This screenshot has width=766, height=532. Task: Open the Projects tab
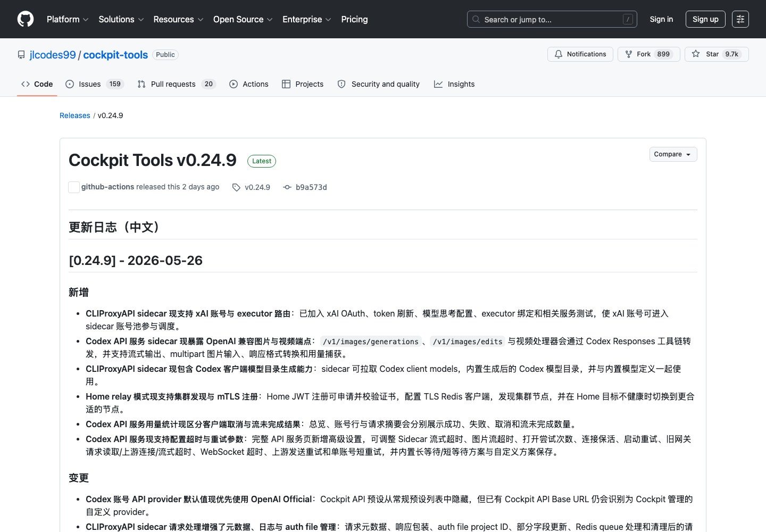(x=303, y=84)
